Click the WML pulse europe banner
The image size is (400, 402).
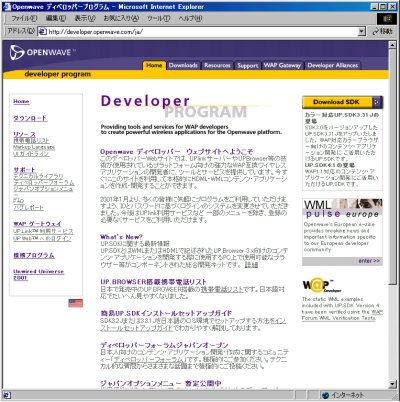coord(342,208)
